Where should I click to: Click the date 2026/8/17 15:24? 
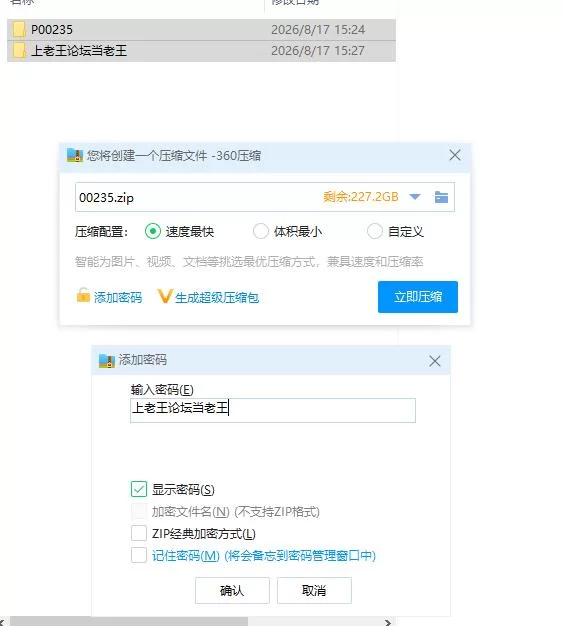coord(318,30)
